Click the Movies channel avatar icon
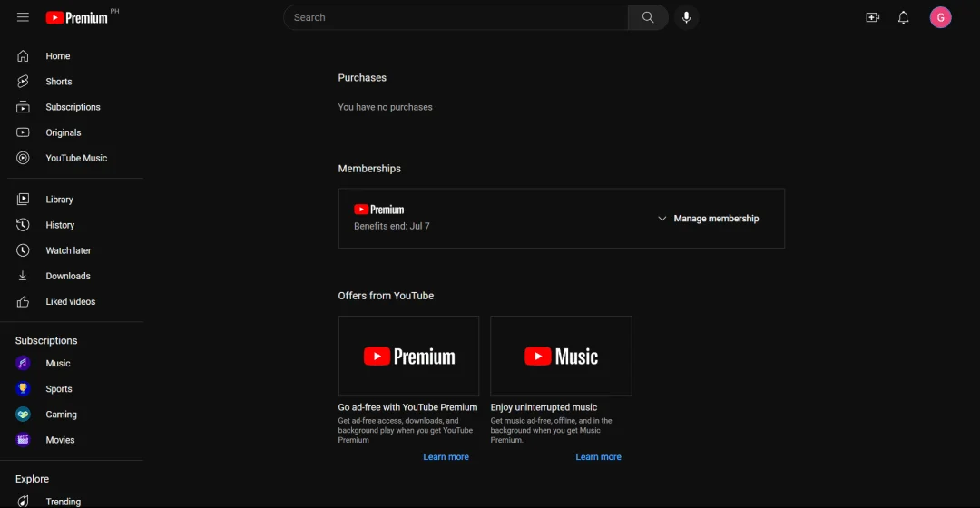This screenshot has width=980, height=508. coord(23,440)
